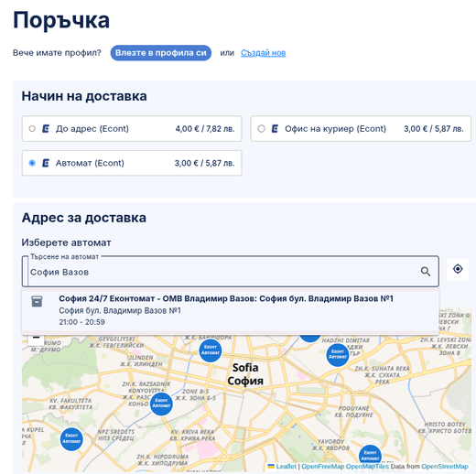Image resolution: width=476 pixels, height=474 pixels.
Task: Click the Адрес за доставка heading
Action: coord(84,218)
